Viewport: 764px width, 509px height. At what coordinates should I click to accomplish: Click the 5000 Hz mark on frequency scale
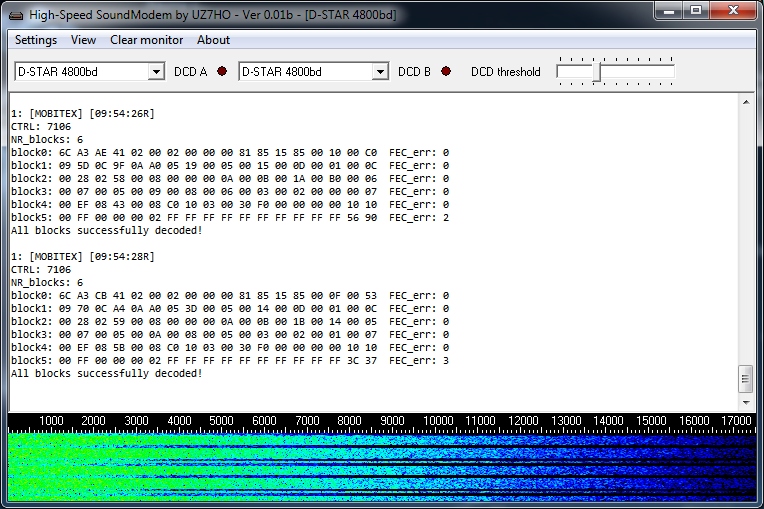[x=222, y=420]
